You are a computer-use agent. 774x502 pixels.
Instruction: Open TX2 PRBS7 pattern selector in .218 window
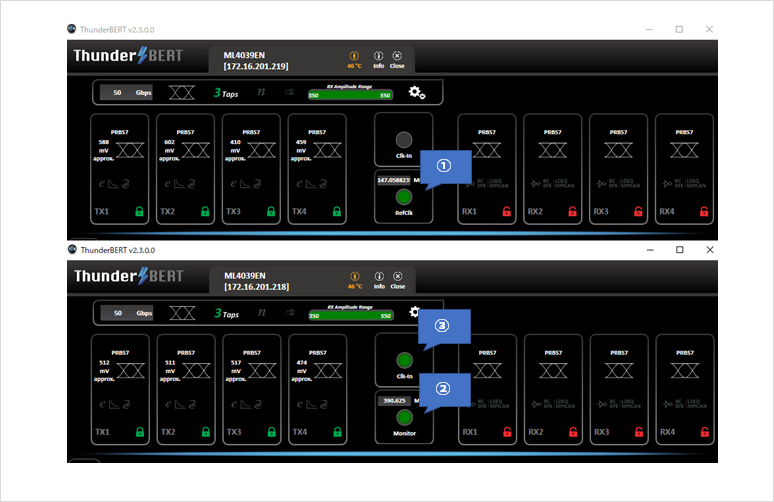(186, 353)
